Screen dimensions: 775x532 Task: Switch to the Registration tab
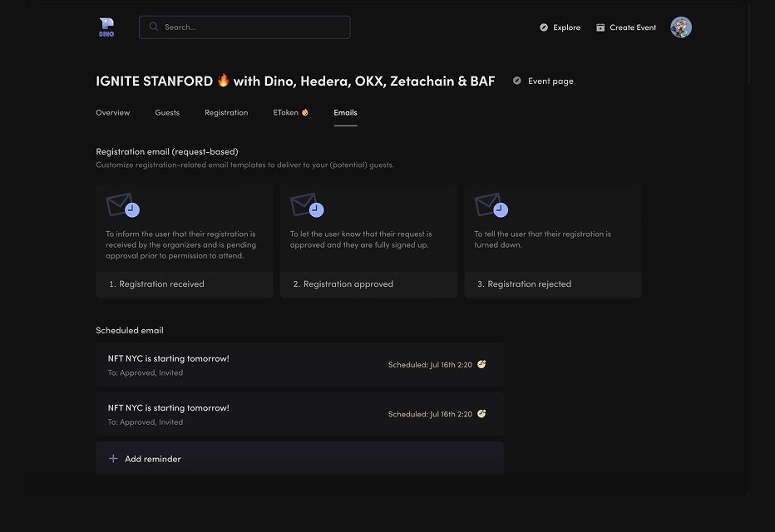(226, 112)
